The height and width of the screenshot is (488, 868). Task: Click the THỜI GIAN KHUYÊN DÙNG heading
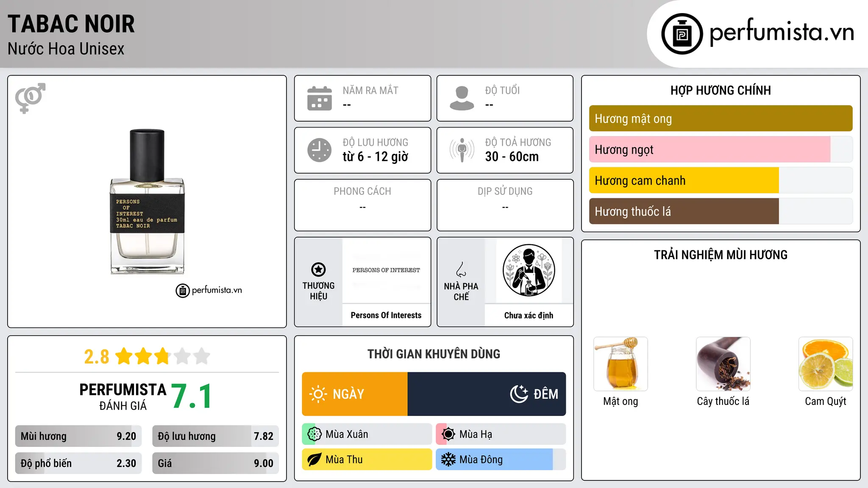click(x=434, y=354)
